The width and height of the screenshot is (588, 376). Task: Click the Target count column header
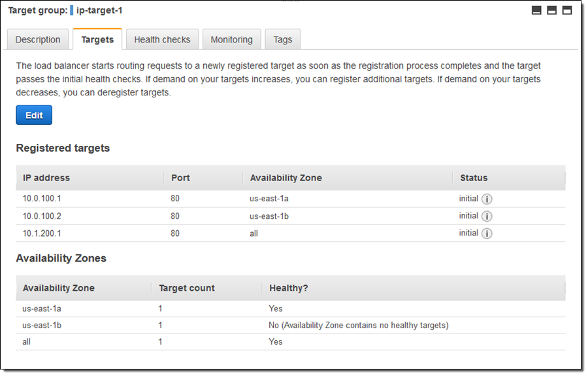pyautogui.click(x=186, y=288)
